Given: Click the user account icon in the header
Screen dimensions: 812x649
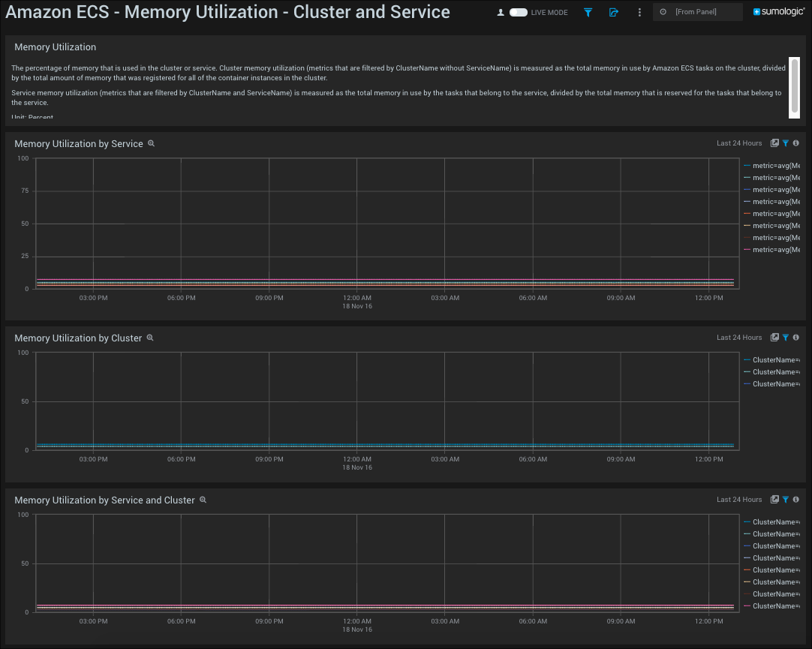Looking at the screenshot, I should tap(499, 12).
